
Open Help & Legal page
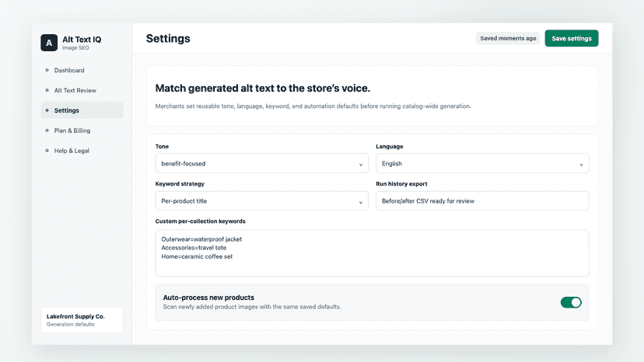click(x=82, y=151)
